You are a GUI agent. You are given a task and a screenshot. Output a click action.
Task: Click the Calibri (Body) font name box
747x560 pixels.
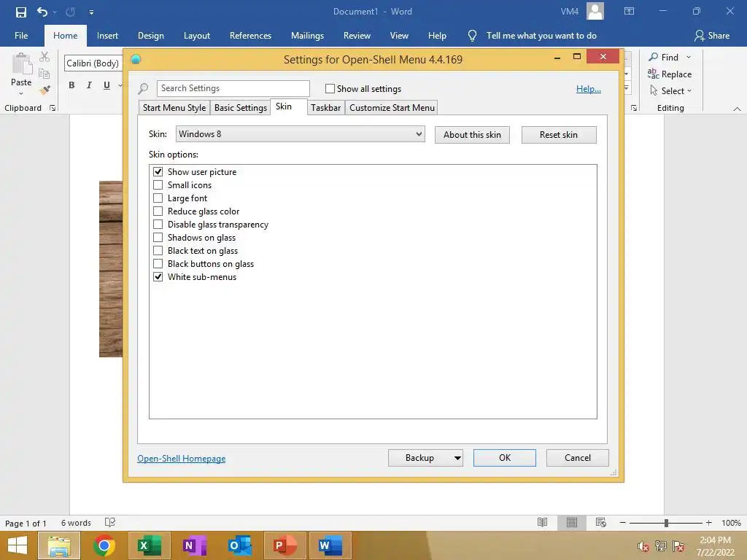93,63
